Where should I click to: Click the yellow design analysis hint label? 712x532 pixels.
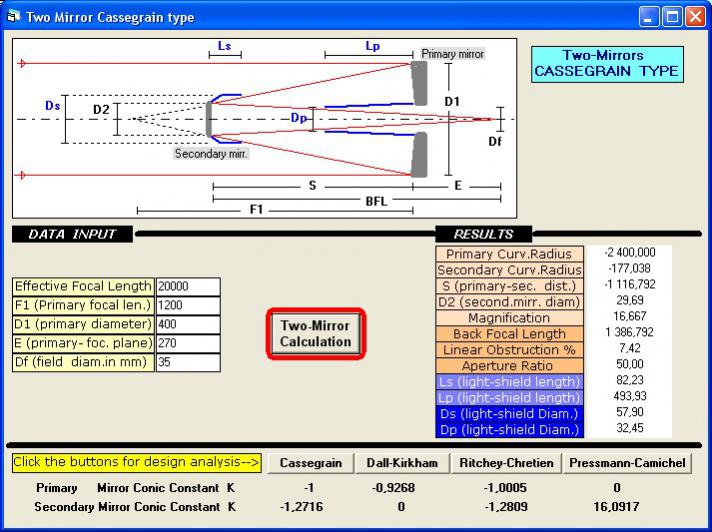[x=137, y=463]
